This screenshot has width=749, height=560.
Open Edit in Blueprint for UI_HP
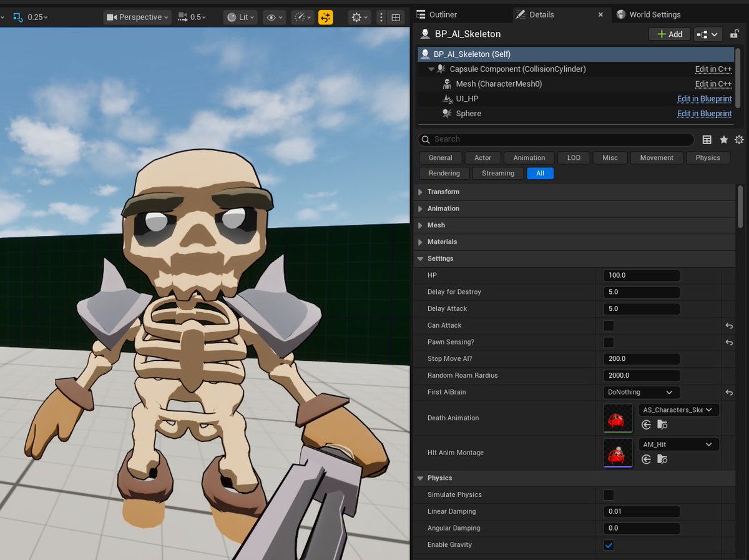(x=704, y=99)
